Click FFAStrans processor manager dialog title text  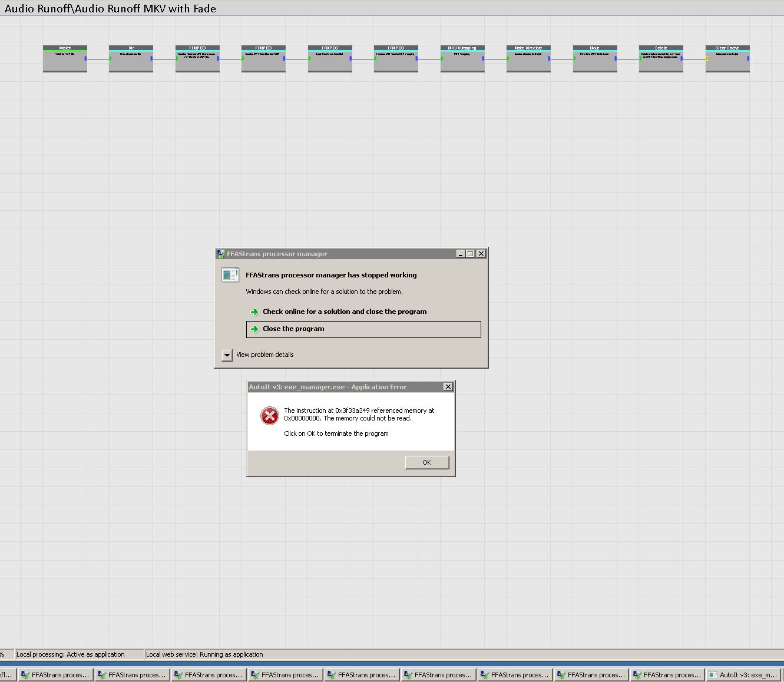pyautogui.click(x=277, y=254)
